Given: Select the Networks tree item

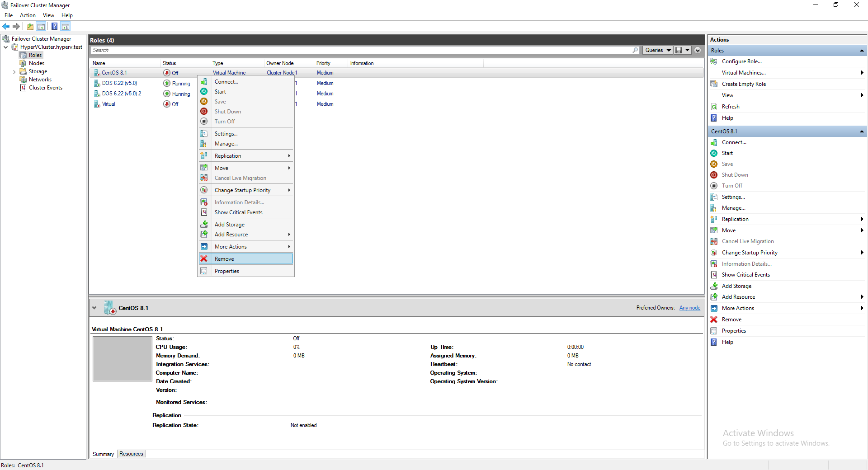Looking at the screenshot, I should click(40, 80).
